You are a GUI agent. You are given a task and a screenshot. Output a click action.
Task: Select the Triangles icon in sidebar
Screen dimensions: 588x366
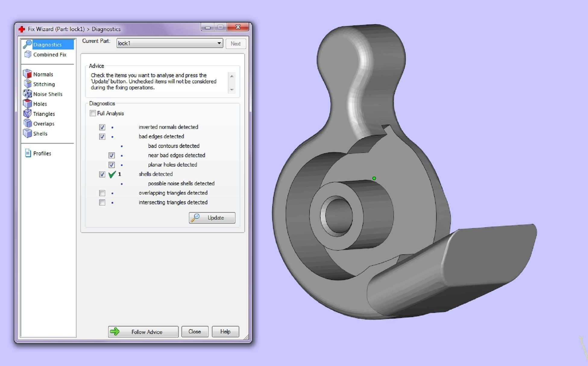coord(27,113)
